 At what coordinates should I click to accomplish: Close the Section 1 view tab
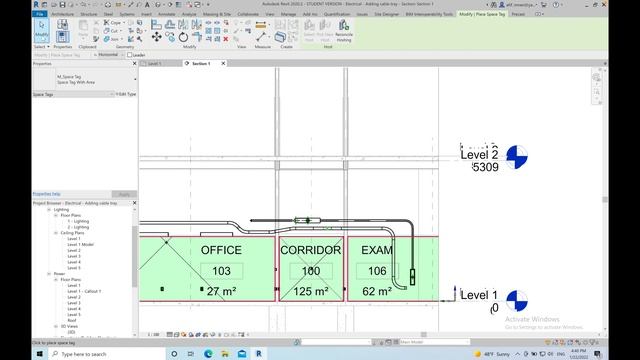[223, 64]
